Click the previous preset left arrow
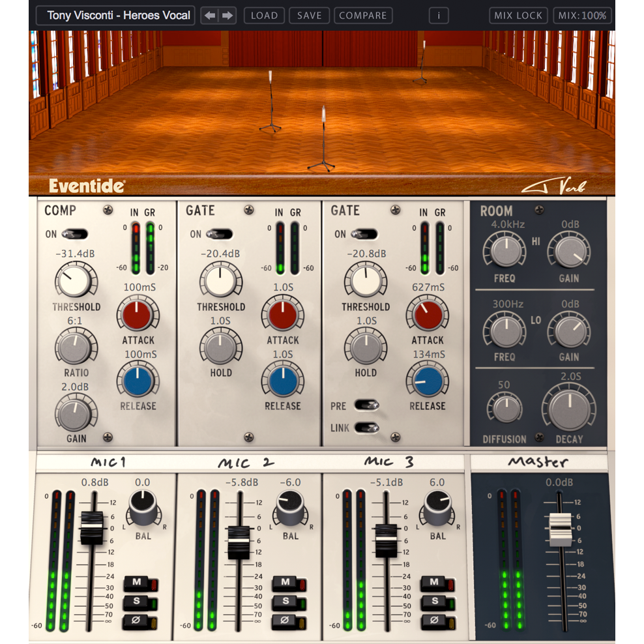The image size is (644, 644). 210,16
